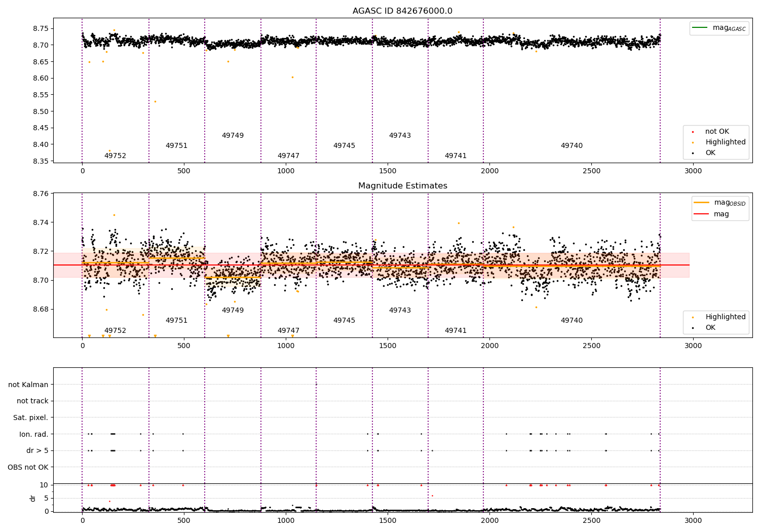The width and height of the screenshot is (760, 532).
Task: Click obsid label 49749 in the top plot
Action: tap(233, 136)
